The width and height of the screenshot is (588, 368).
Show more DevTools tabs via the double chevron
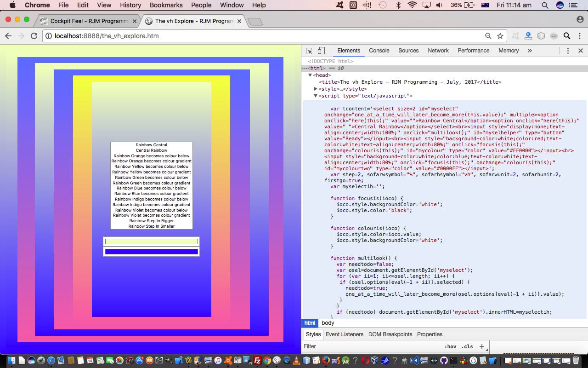pyautogui.click(x=530, y=51)
